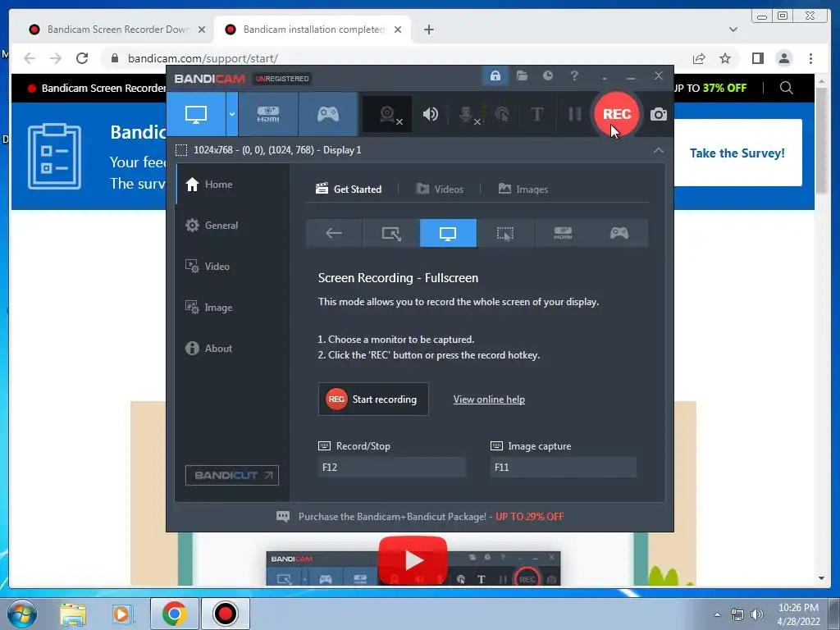Viewport: 840px width, 630px height.
Task: Show hidden system tray icons
Action: (717, 614)
